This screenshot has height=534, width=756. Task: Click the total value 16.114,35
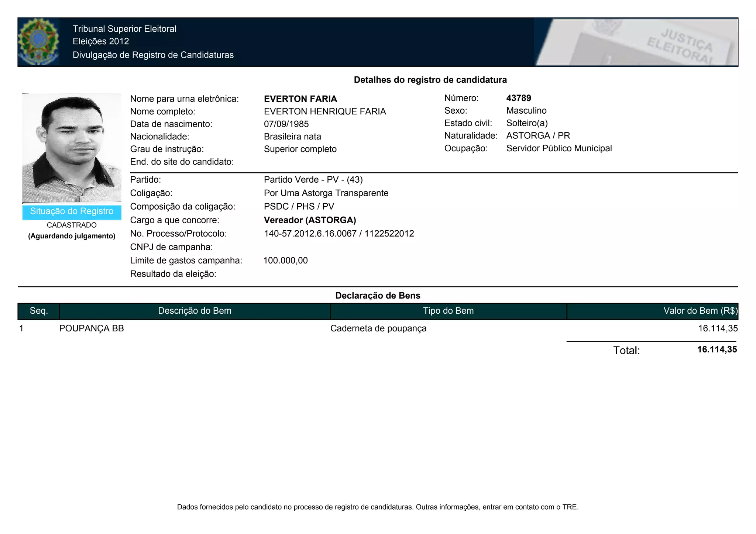(717, 349)
